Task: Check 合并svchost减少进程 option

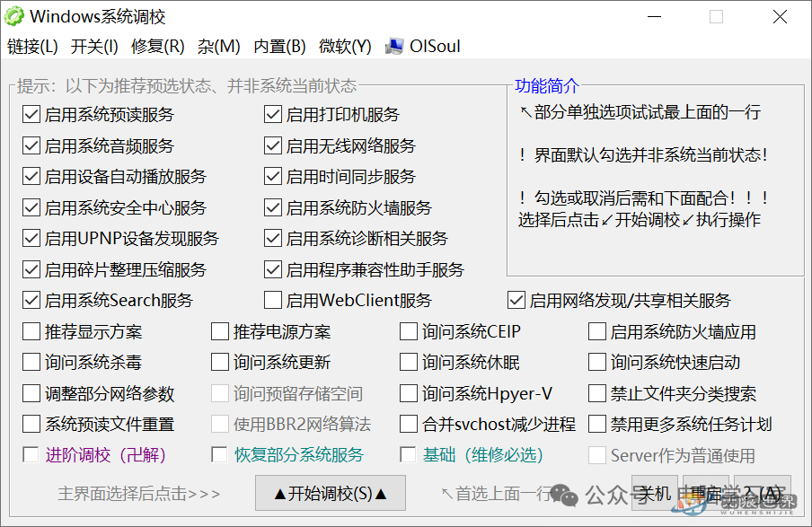Action: (x=409, y=424)
